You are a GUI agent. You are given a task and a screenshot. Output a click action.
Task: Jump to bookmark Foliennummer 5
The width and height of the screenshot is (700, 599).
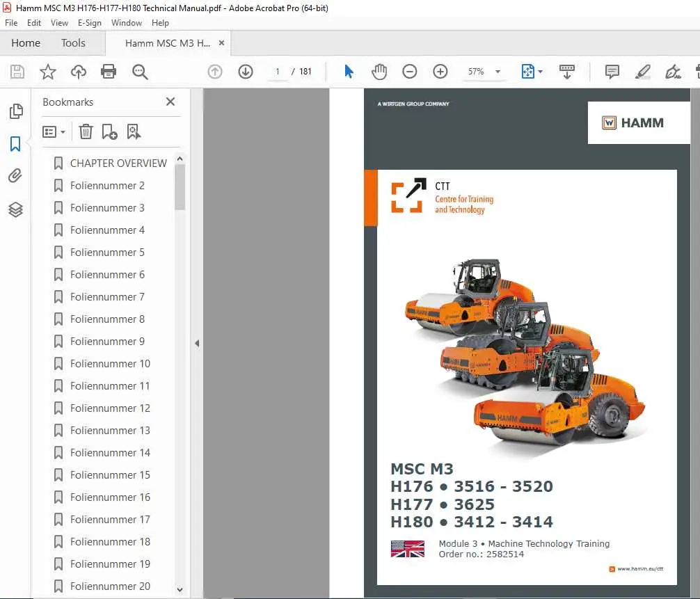pyautogui.click(x=107, y=253)
